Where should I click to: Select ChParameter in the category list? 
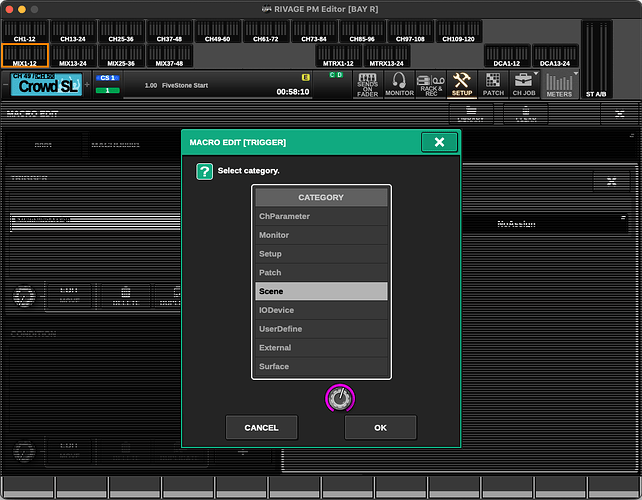click(321, 216)
